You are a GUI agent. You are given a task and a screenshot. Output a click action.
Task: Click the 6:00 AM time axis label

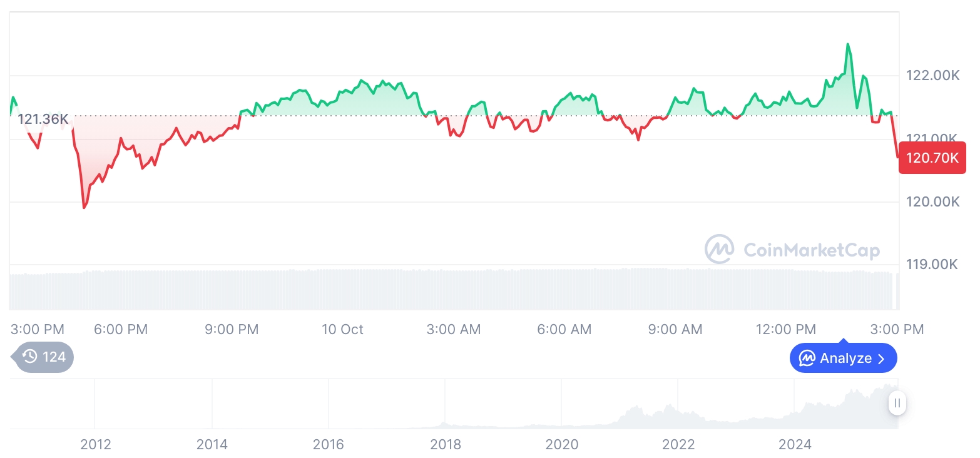(564, 329)
